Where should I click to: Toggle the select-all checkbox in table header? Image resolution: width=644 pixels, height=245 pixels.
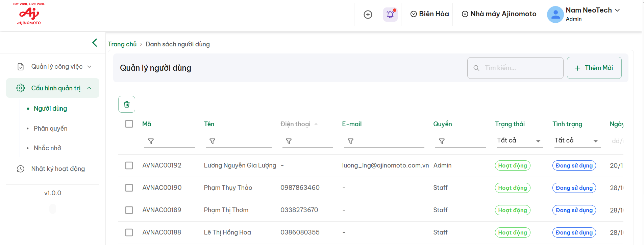coord(129,124)
